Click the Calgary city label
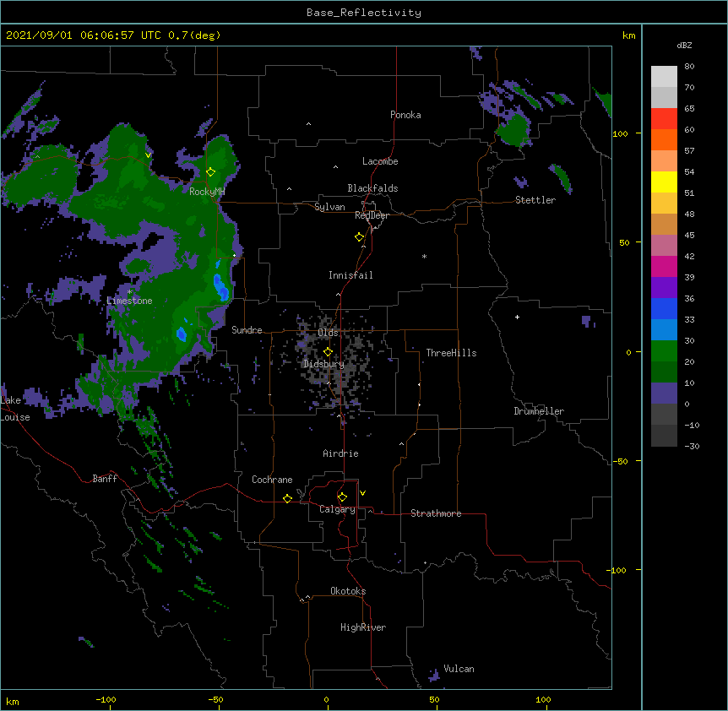728x711 pixels. point(337,509)
